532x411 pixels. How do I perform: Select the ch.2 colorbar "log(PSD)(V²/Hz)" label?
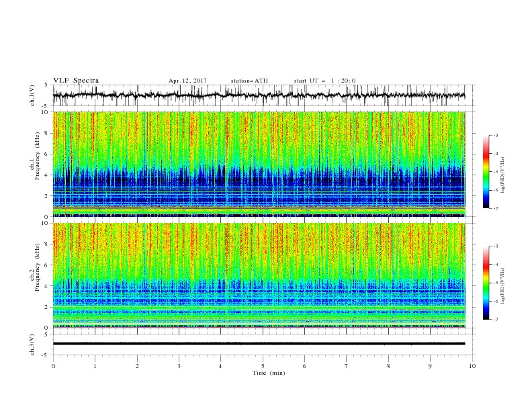503,285
